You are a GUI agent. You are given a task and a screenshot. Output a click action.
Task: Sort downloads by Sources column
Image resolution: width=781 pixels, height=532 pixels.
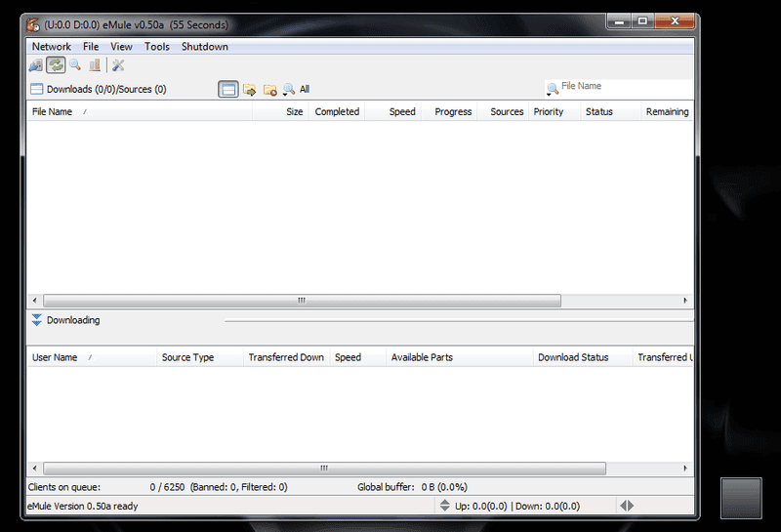[503, 111]
